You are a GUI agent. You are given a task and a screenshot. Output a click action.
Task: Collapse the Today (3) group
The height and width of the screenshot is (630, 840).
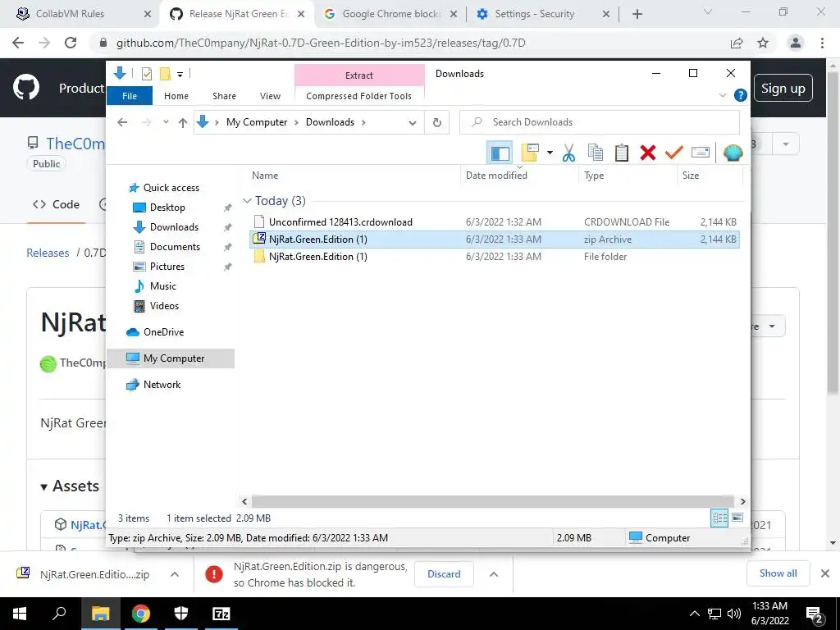tap(247, 201)
